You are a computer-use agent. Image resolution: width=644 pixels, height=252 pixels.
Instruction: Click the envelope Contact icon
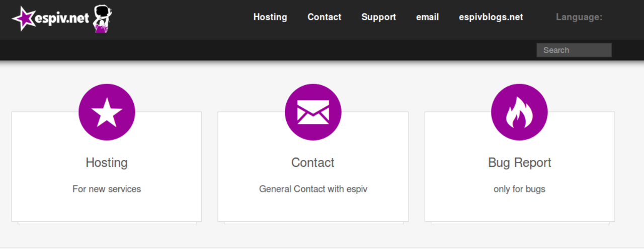click(x=313, y=112)
